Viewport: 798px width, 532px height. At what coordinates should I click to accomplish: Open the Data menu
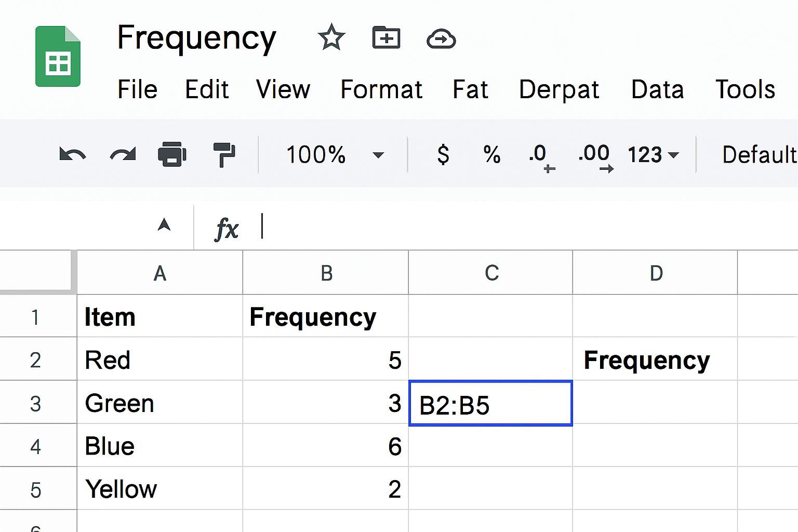coord(657,89)
